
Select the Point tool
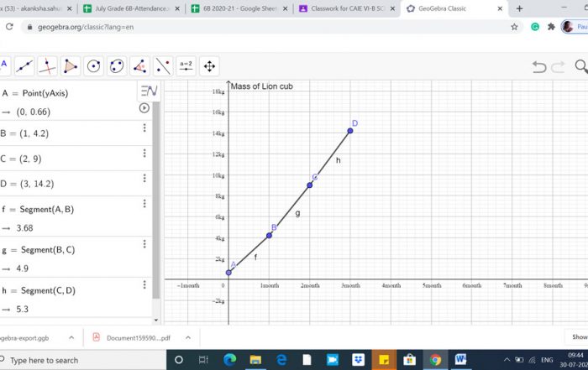[4, 66]
